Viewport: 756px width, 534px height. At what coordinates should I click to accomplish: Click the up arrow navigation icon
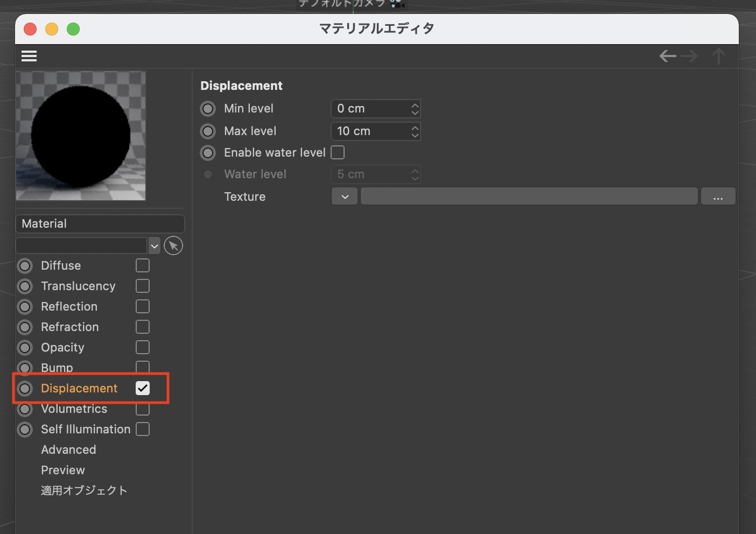point(718,56)
